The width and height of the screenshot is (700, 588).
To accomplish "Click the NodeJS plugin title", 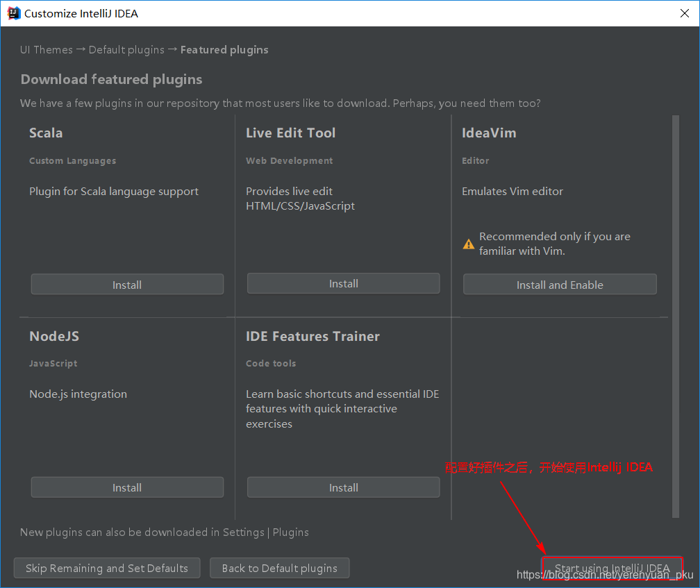I will 54,336.
